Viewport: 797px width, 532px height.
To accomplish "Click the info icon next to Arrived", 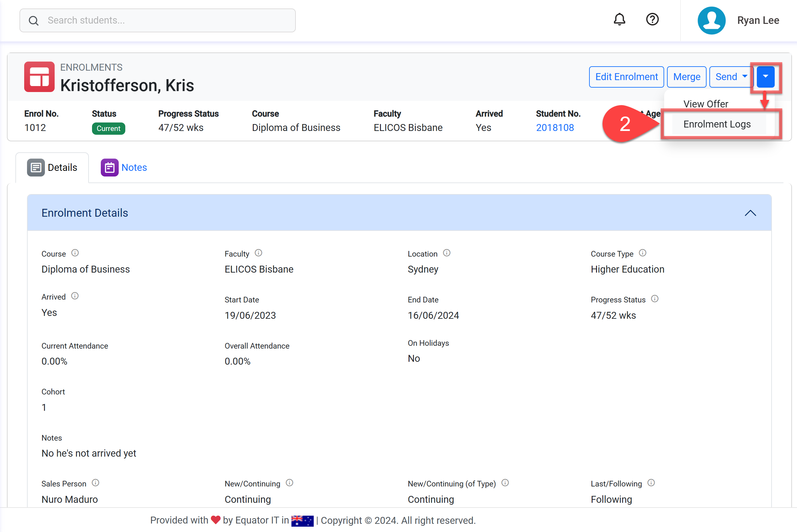I will pyautogui.click(x=75, y=296).
